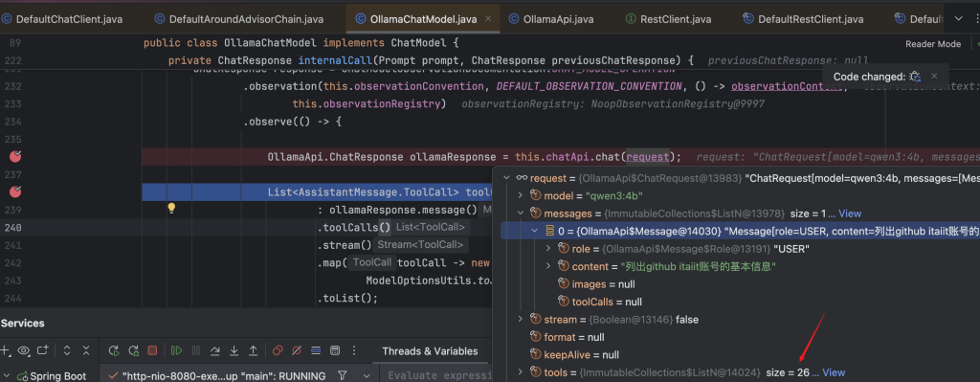Expand the content variable node
The height and width of the screenshot is (382, 980).
(x=548, y=266)
